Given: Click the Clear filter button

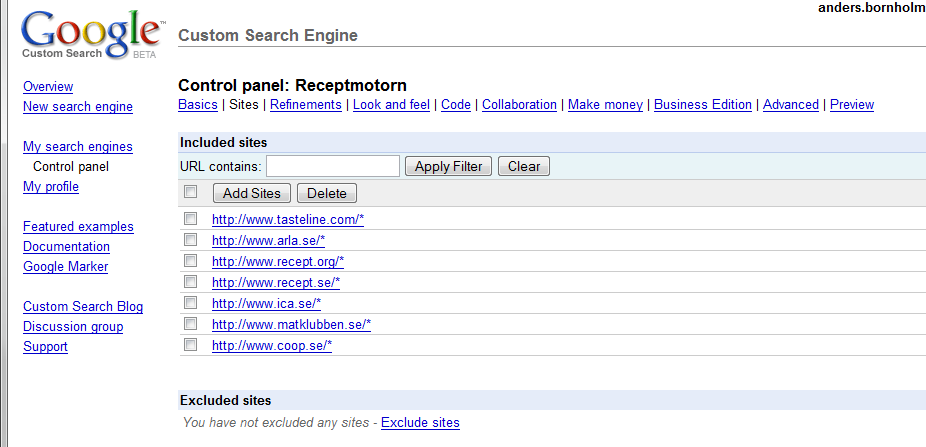Looking at the screenshot, I should [x=523, y=167].
